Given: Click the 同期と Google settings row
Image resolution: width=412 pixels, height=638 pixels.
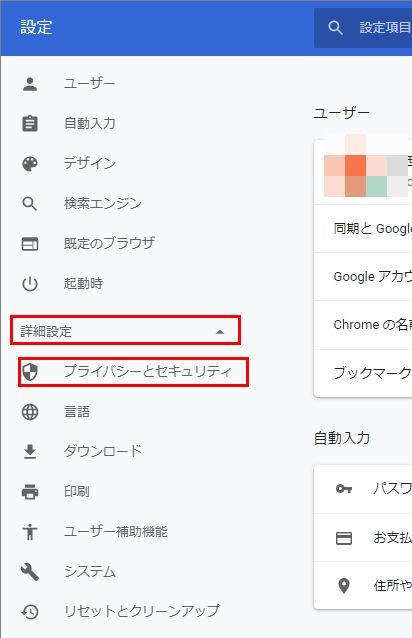Looking at the screenshot, I should pyautogui.click(x=363, y=228).
